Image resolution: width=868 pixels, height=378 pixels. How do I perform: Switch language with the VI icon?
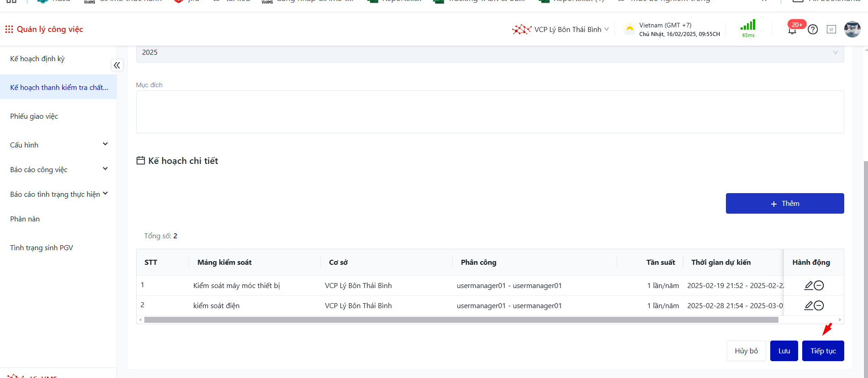(831, 29)
